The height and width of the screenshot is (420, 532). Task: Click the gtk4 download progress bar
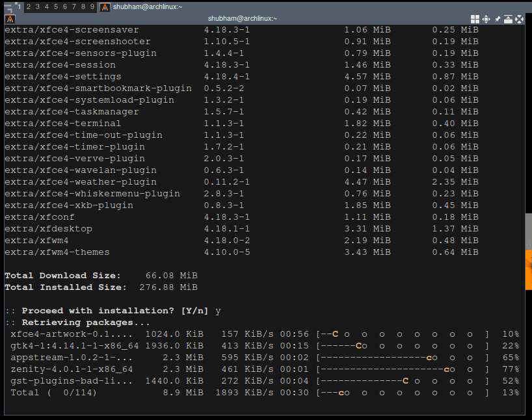click(403, 346)
